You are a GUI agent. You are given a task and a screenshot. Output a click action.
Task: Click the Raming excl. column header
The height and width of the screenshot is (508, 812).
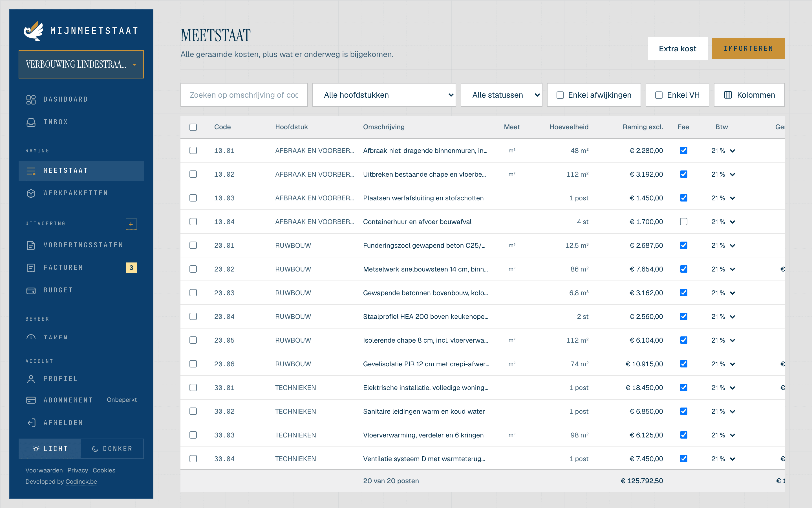point(643,127)
